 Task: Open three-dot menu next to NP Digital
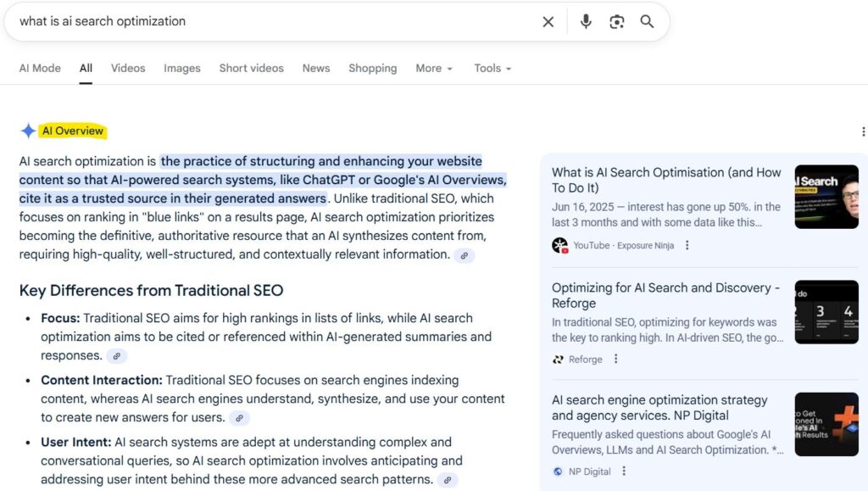click(x=625, y=471)
